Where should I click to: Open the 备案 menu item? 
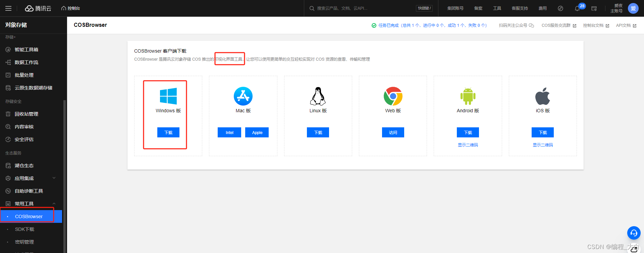tap(478, 8)
